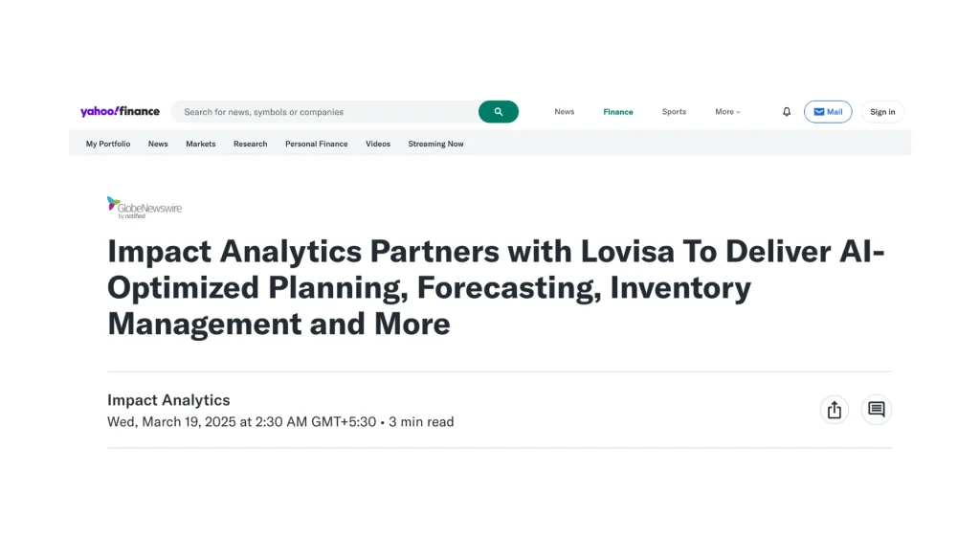
Task: Click the GlobeNewswire logo
Action: click(x=145, y=208)
